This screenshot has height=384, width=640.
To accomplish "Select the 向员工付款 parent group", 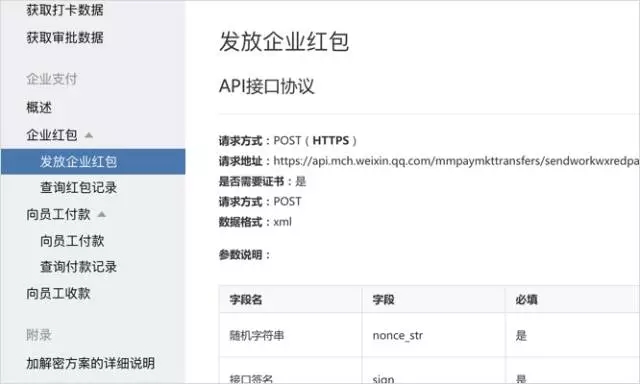I will (x=58, y=214).
